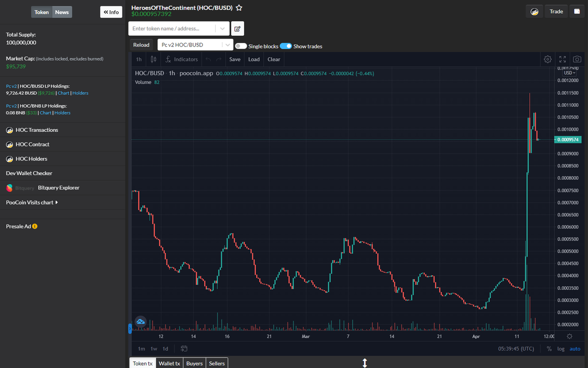The image size is (588, 368).
Task: Switch to the News tab
Action: 62,12
